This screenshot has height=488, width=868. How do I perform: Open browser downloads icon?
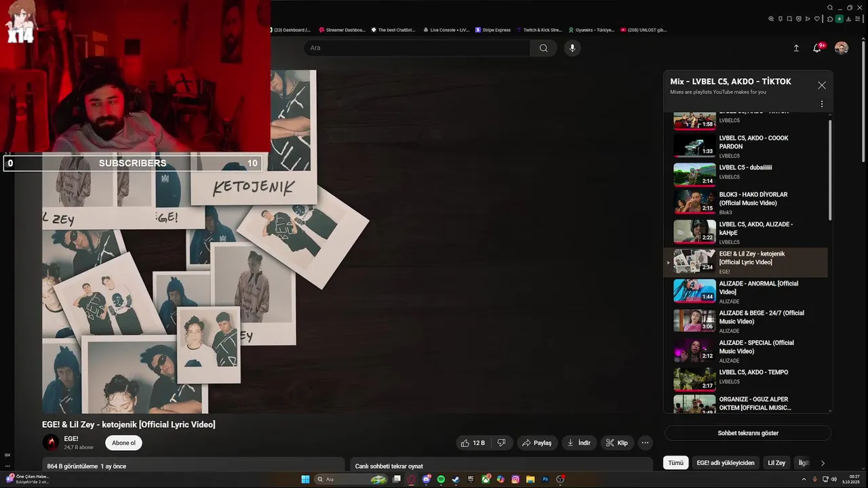click(848, 19)
